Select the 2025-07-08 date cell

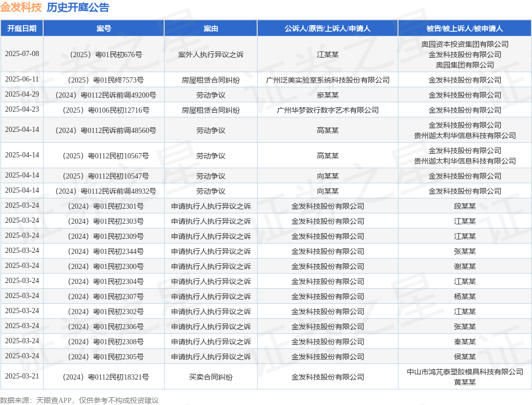(x=22, y=54)
